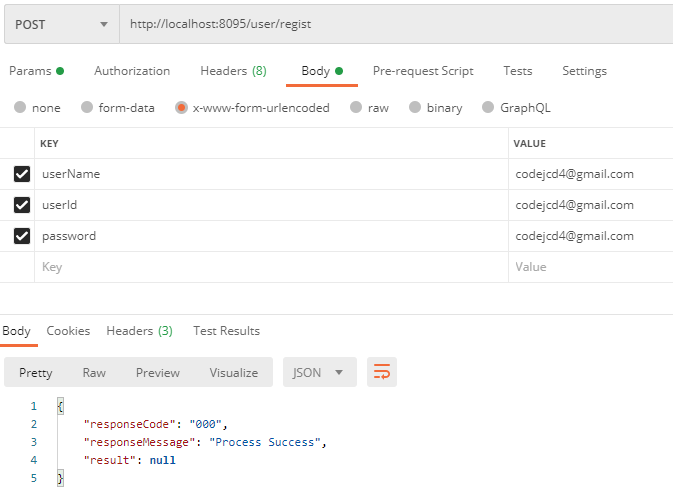Select the form-data radio option
This screenshot has width=673, height=495.
point(87,107)
